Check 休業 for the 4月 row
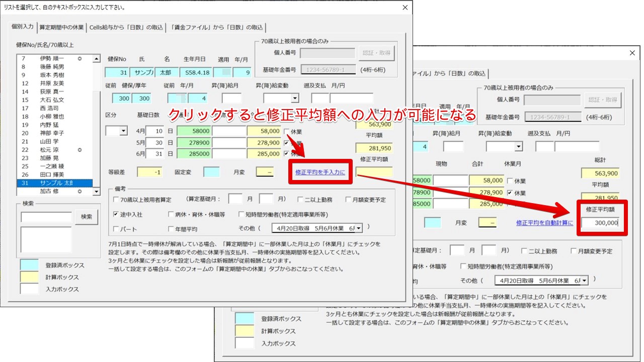 pos(287,132)
